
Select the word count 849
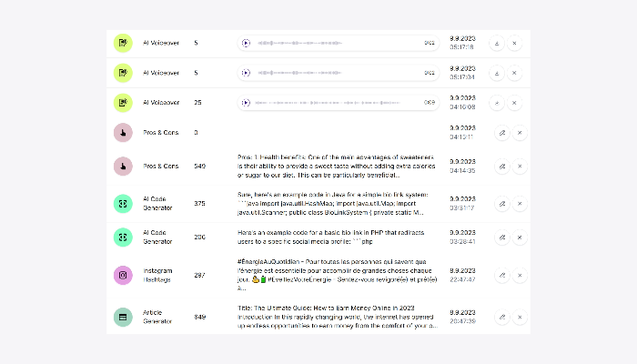pos(200,317)
